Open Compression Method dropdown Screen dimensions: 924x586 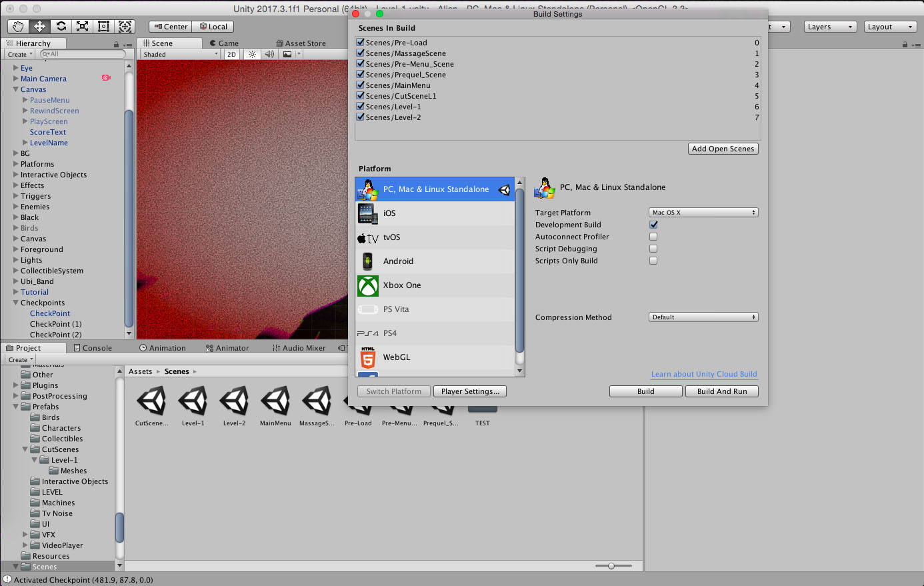pos(703,317)
